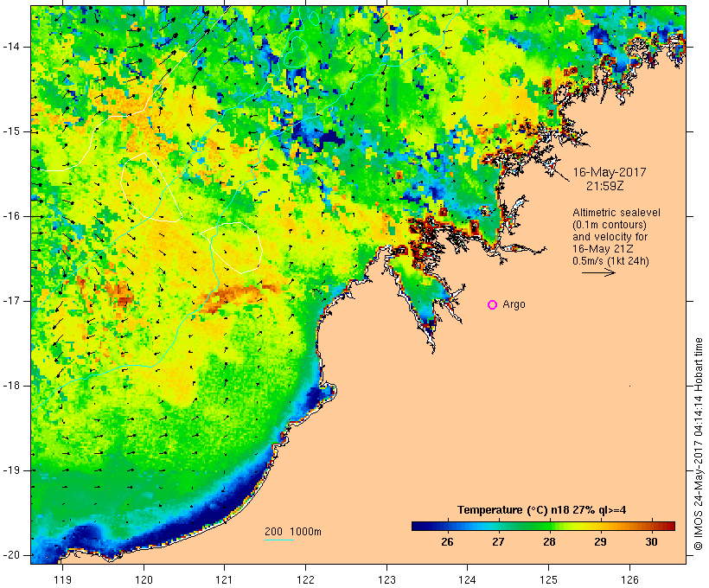
Task: Click latitude axis label '-19'
Action: point(10,470)
